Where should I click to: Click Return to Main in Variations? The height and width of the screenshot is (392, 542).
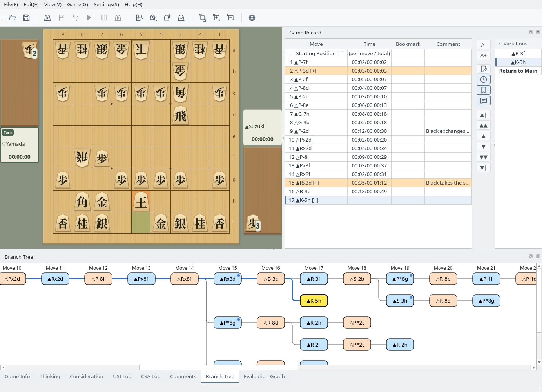(x=518, y=71)
